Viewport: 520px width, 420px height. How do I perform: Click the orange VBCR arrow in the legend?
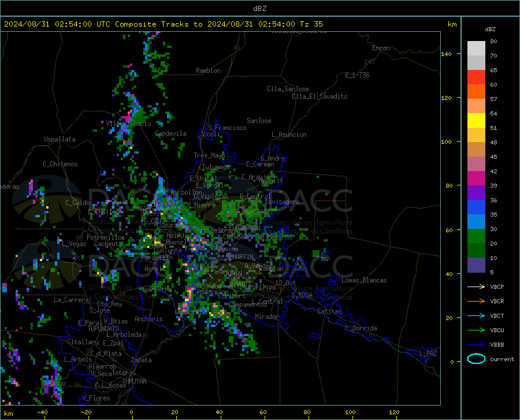pos(476,302)
